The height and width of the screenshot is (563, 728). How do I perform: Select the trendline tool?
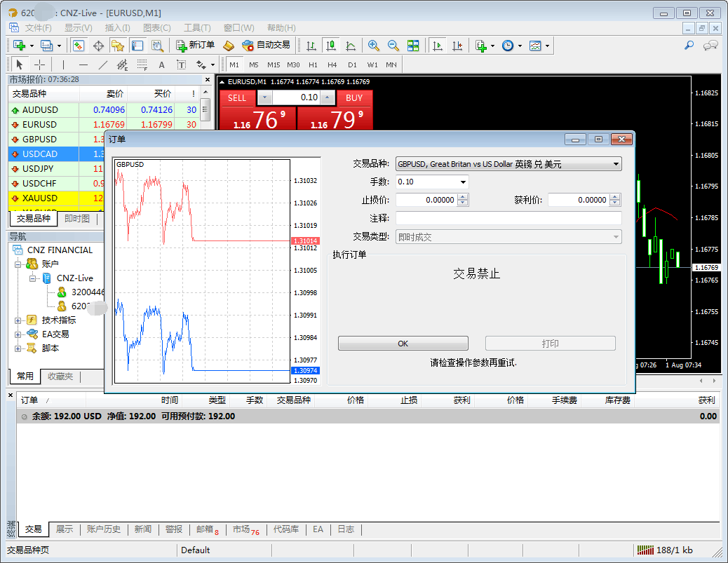tap(103, 65)
